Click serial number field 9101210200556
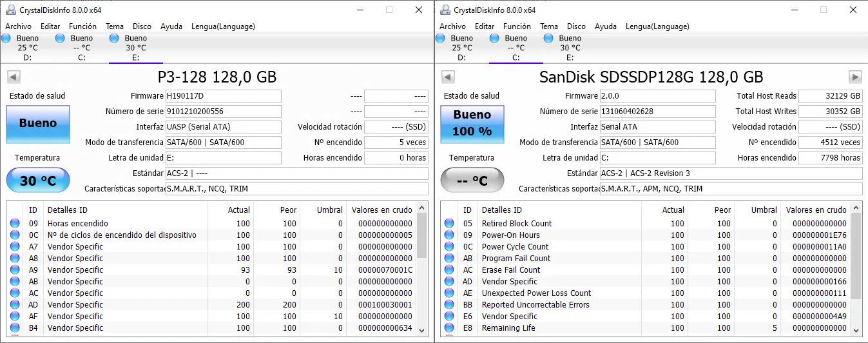This screenshot has width=868, height=343. point(224,112)
